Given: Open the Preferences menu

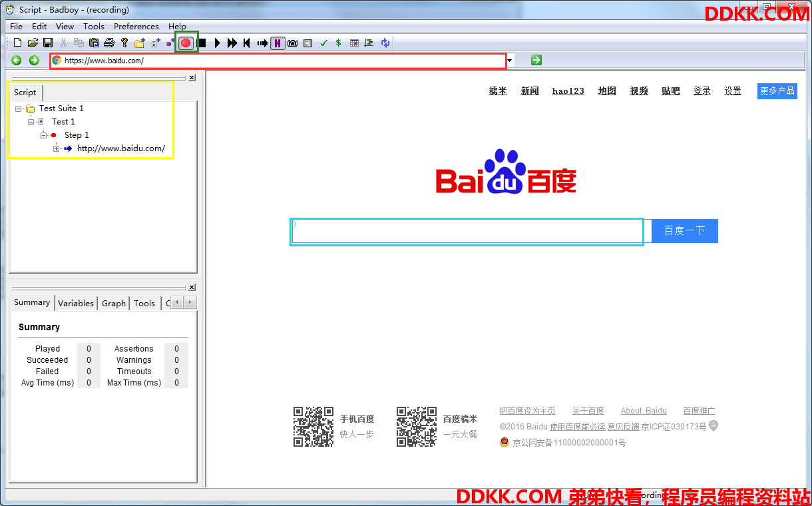Looking at the screenshot, I should click(136, 27).
